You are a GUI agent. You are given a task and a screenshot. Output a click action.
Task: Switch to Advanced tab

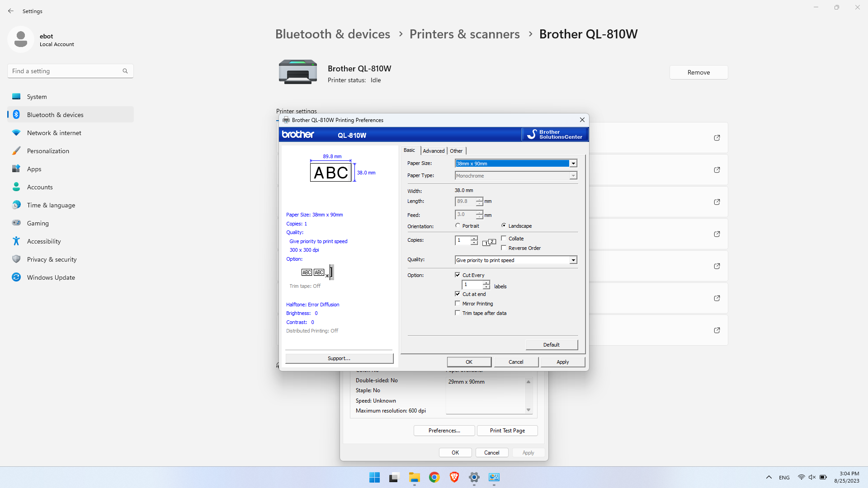(x=434, y=151)
